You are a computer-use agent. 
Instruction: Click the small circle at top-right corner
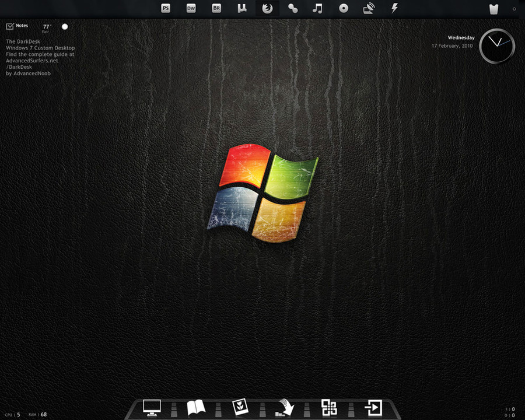[514, 9]
